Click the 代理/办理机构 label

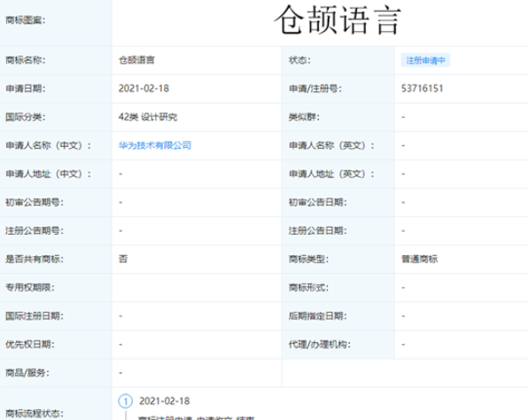[319, 345]
